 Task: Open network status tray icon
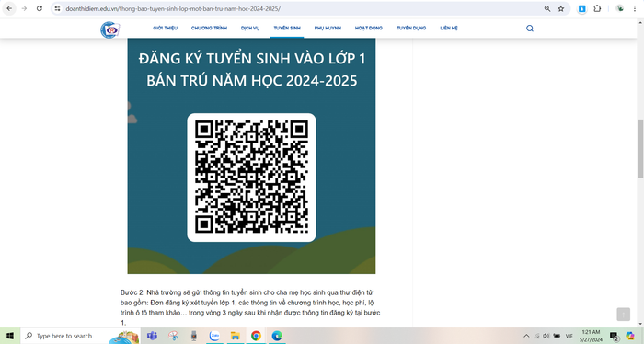(x=536, y=336)
